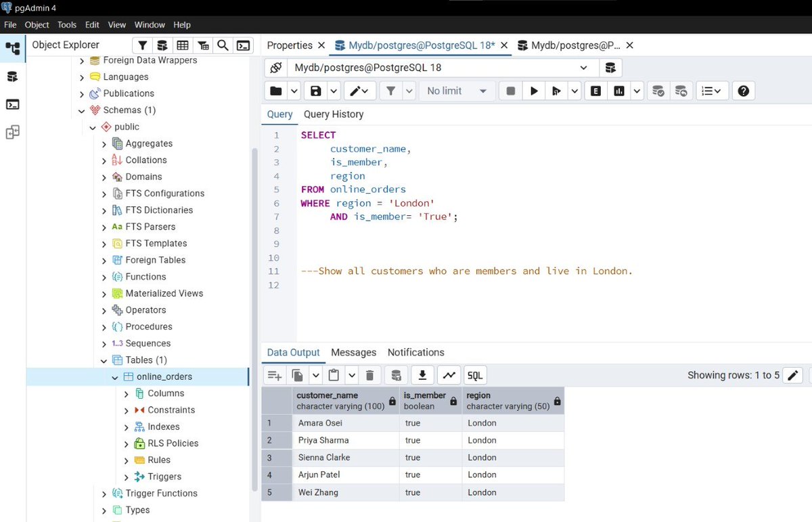Select the Trigger Functions tree item
This screenshot has height=522, width=812.
click(162, 494)
